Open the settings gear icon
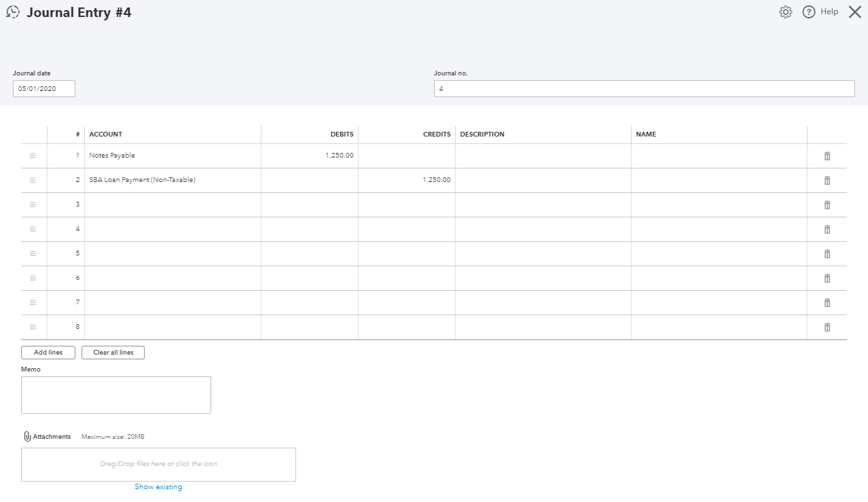This screenshot has width=868, height=502. [x=786, y=12]
